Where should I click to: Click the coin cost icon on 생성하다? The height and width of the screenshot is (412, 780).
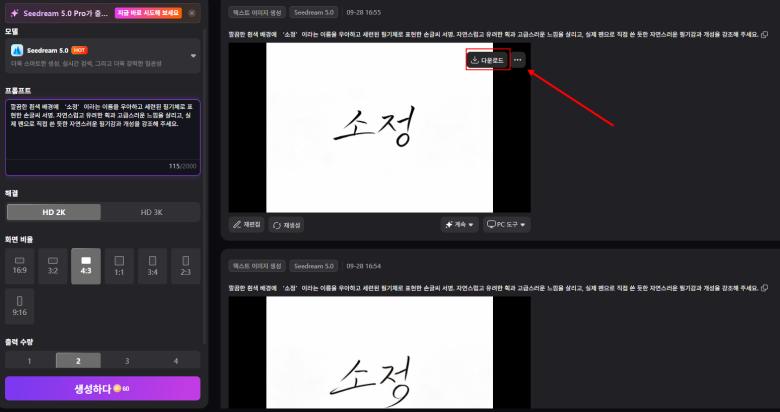[117, 389]
